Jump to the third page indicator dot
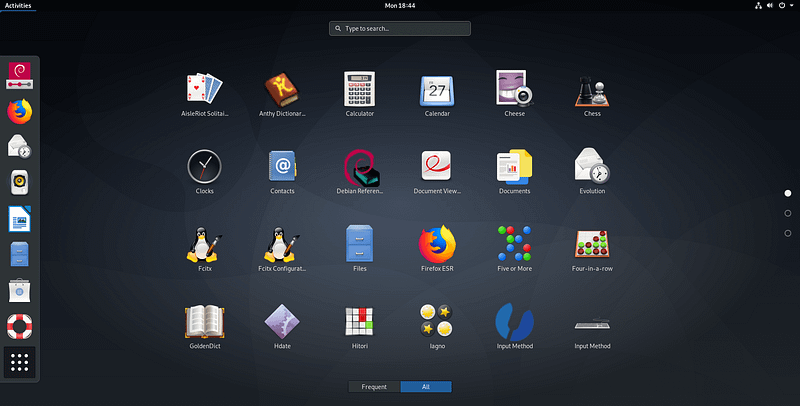 pos(788,233)
